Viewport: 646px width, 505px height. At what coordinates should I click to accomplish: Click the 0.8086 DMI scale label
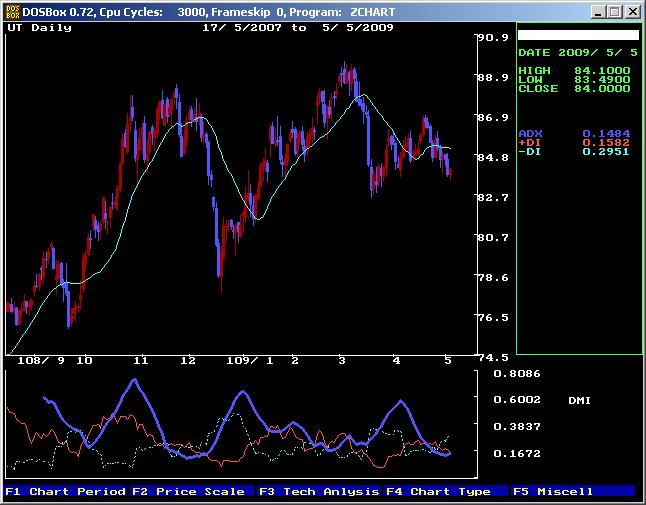(x=517, y=374)
